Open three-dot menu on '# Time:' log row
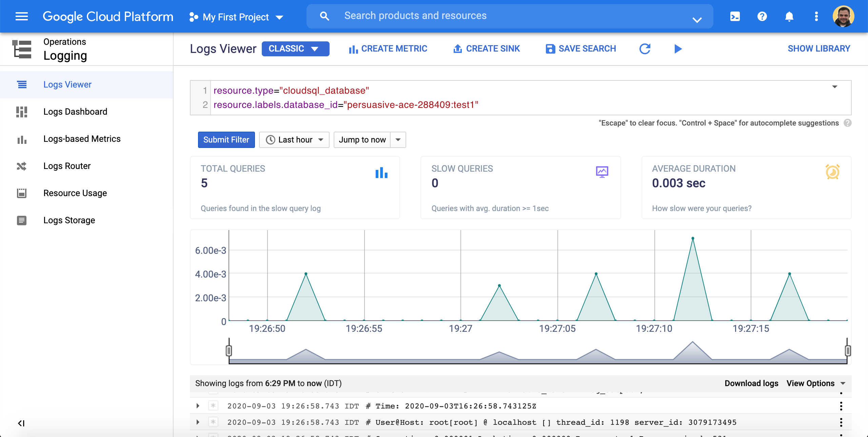 click(x=841, y=406)
